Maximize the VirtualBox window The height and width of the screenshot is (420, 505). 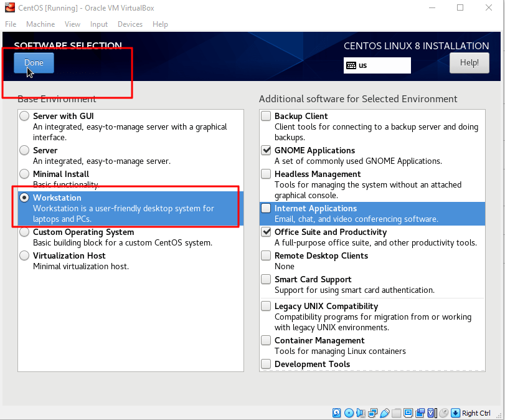460,7
